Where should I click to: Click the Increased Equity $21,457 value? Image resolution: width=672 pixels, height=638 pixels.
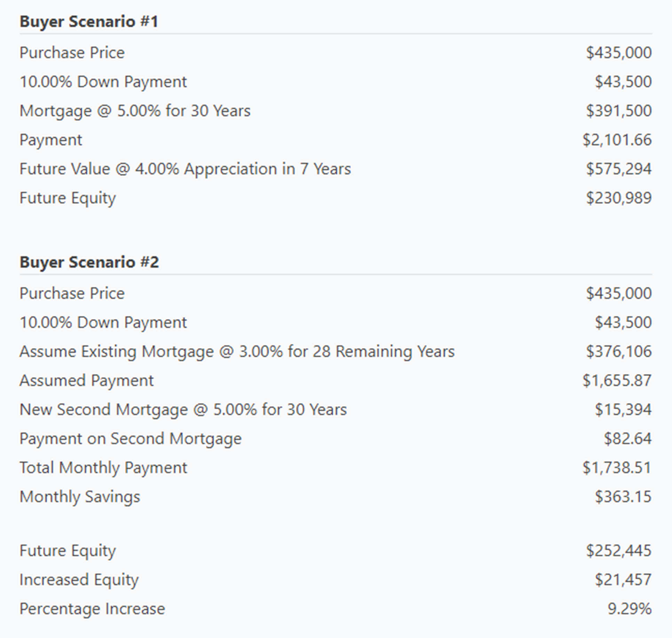click(623, 580)
